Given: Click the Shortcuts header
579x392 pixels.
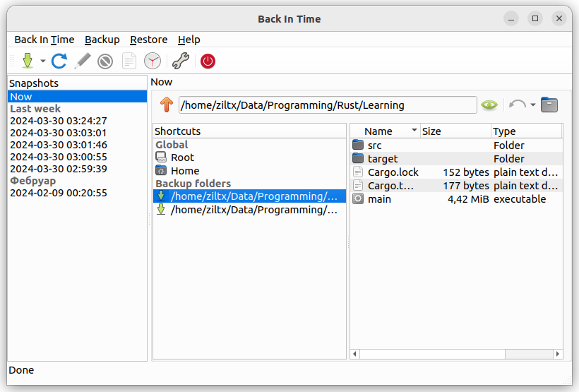Looking at the screenshot, I should (250, 131).
